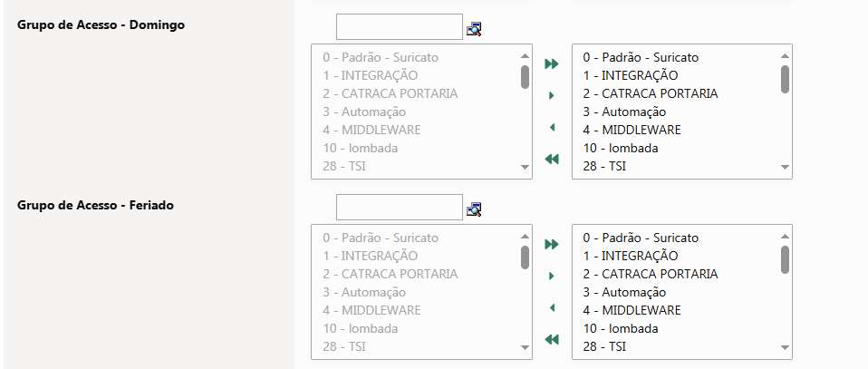Viewport: 868px width, 369px height.
Task: Click the Domingo selected list scrollbar thumb
Action: pos(785,79)
